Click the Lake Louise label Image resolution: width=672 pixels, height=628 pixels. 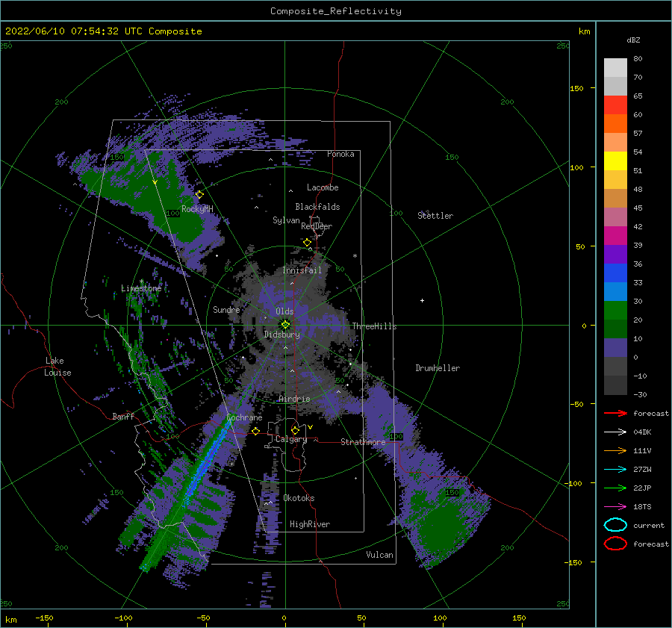point(57,367)
